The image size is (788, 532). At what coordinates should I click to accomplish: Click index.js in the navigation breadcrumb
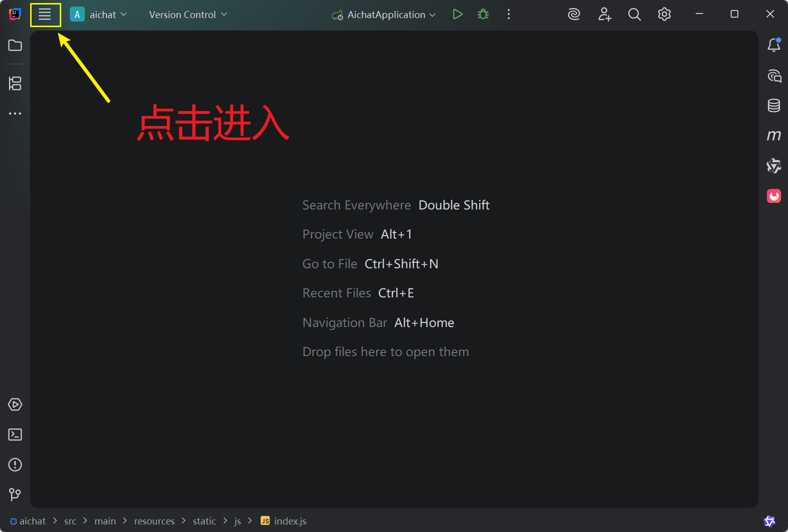289,521
